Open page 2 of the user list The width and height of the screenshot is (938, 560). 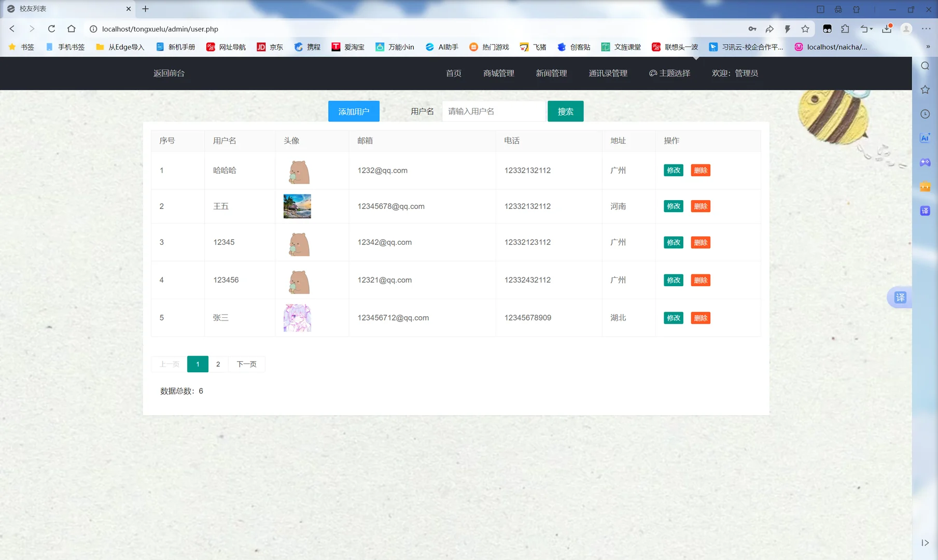pos(218,364)
